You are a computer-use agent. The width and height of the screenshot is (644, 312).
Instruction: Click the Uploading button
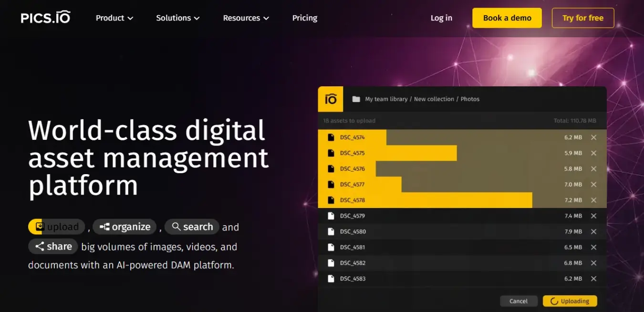(570, 301)
